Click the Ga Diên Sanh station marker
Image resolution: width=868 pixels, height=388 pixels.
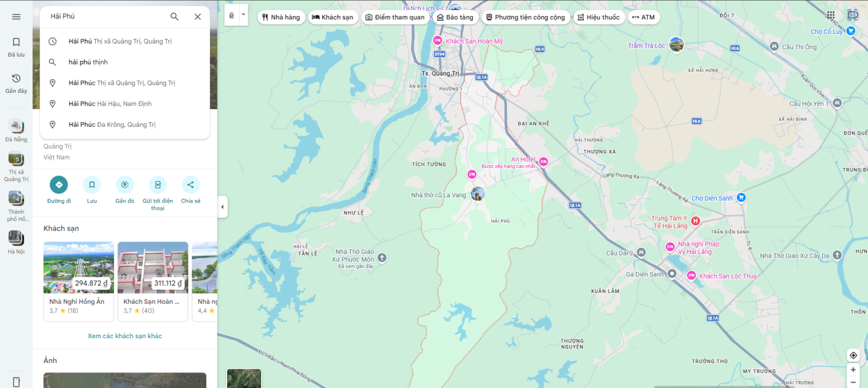[672, 274]
